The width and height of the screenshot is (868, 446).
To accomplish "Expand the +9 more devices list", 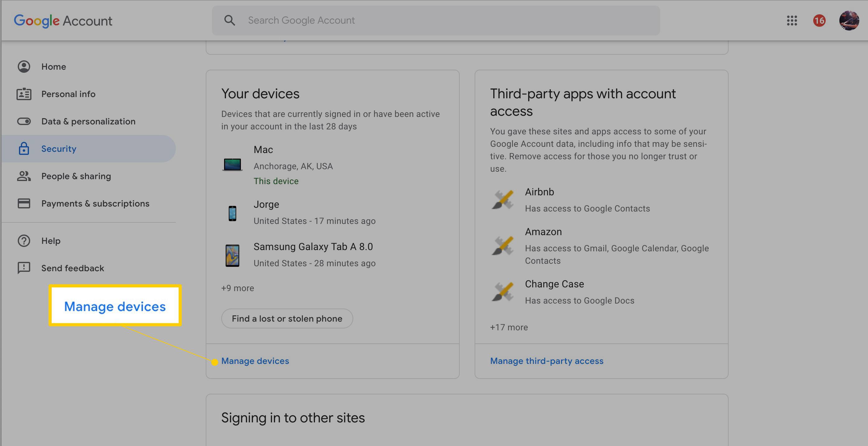I will pyautogui.click(x=237, y=288).
